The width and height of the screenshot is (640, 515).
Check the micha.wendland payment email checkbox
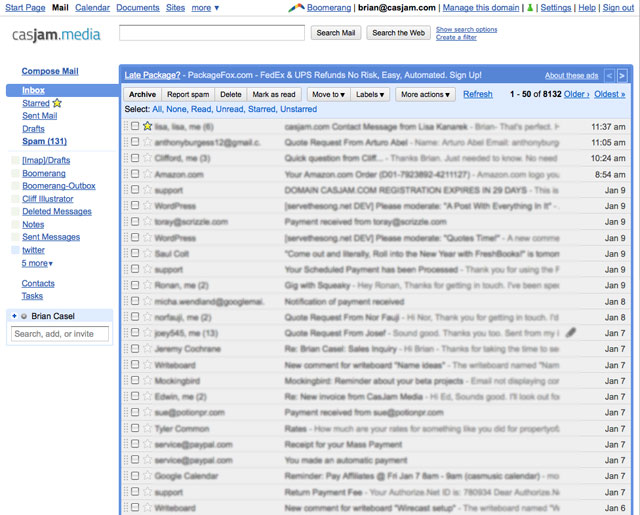(135, 301)
